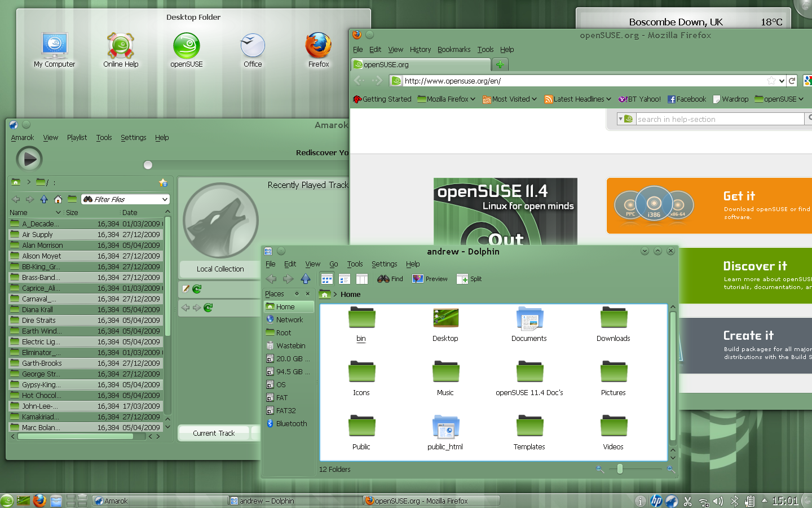The width and height of the screenshot is (812, 508).
Task: Click the zoom-in magnifier beside Dolphin zoom slider
Action: point(671,469)
